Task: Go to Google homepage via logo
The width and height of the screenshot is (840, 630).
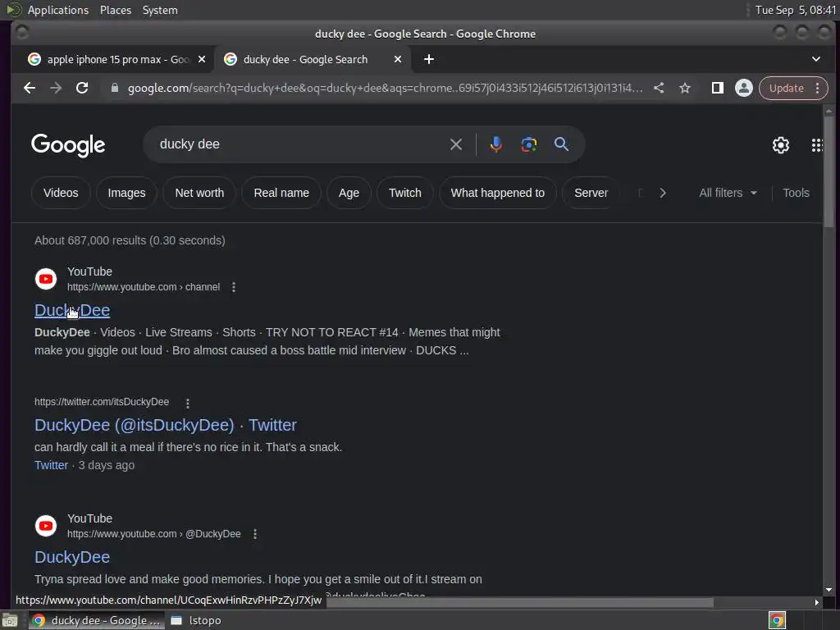Action: point(68,145)
